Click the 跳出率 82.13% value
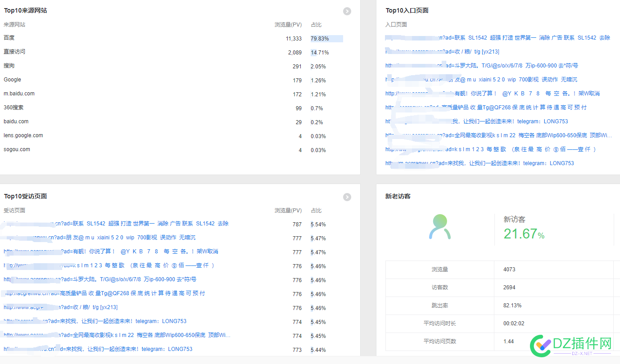The image size is (620, 364). point(512,306)
